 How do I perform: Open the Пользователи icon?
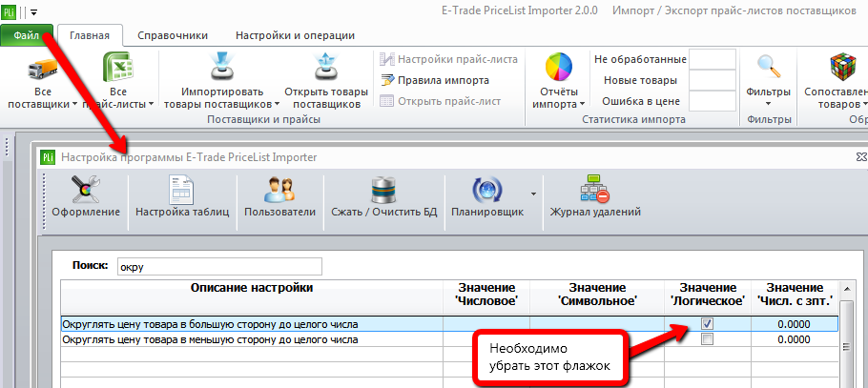pyautogui.click(x=279, y=190)
